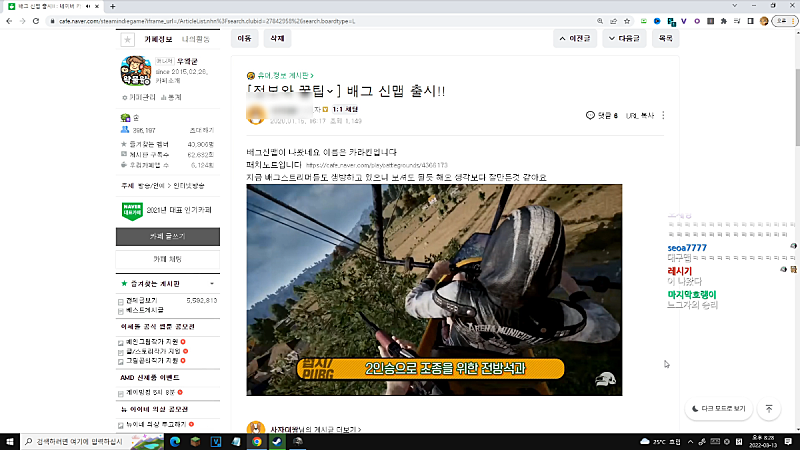Click the browser back arrow
Image resolution: width=800 pixels, height=450 pixels.
pos(9,21)
